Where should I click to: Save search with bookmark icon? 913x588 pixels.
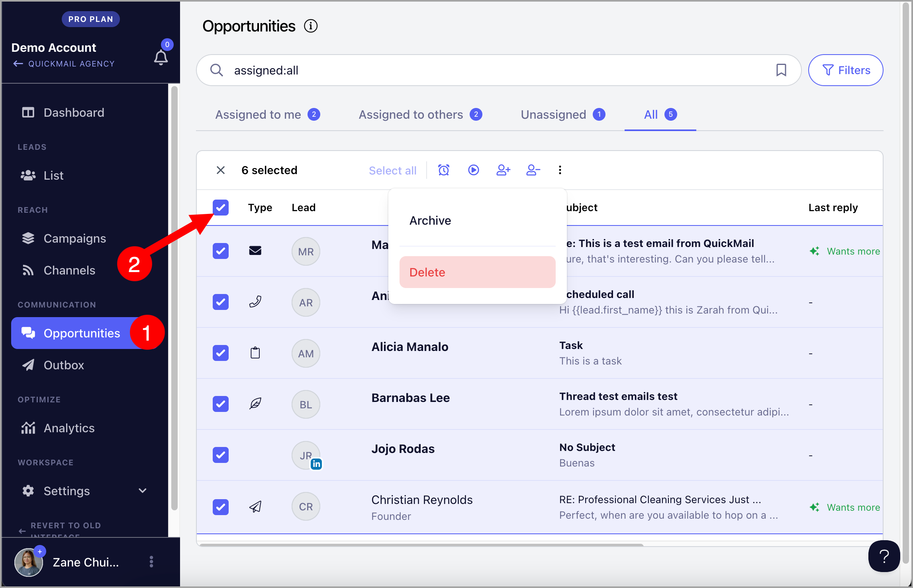781,70
